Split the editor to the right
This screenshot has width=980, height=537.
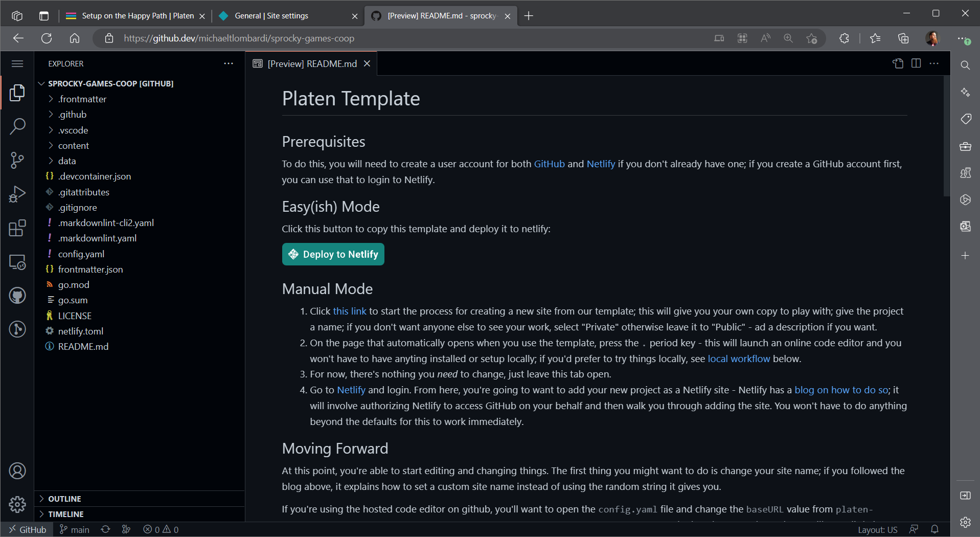[916, 63]
